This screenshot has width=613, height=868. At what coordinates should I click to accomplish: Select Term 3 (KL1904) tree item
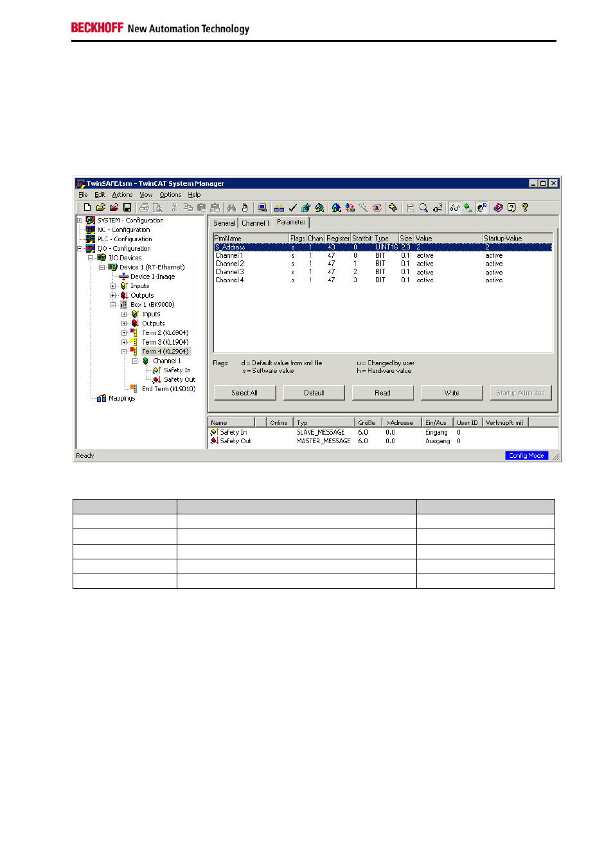pos(165,343)
